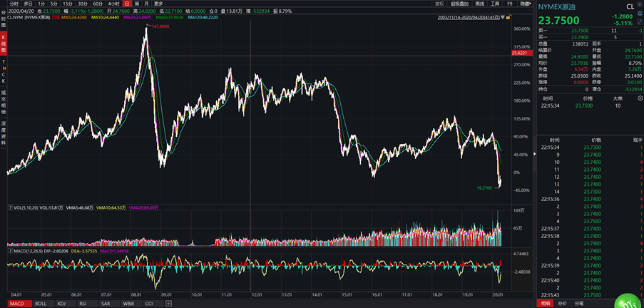Screen dimensions: 644x308
Task: Select the monthly 月 period
Action: 146,4
